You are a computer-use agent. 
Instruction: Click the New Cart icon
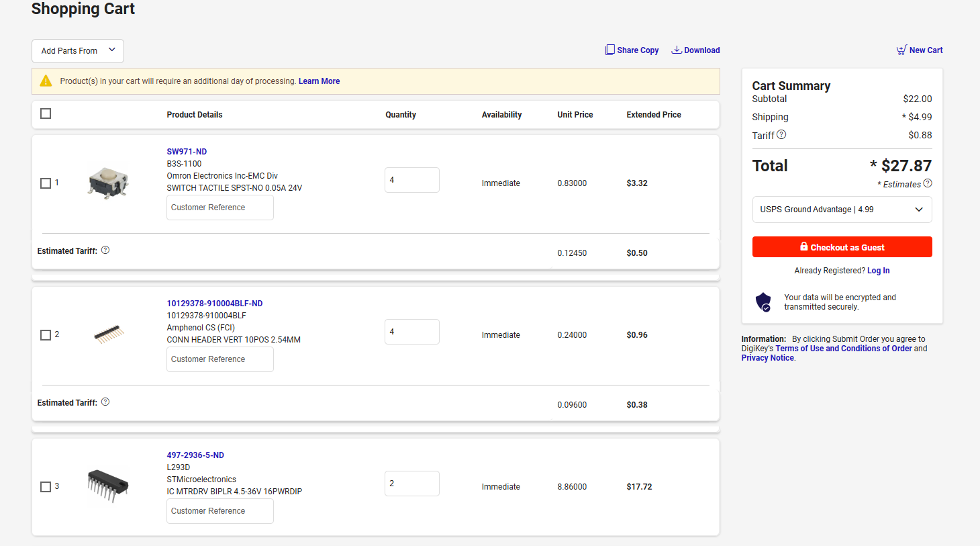901,50
